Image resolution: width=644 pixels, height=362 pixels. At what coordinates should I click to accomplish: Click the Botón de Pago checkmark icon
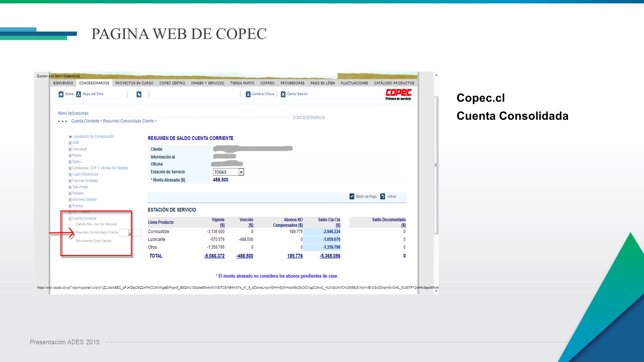[x=352, y=197]
